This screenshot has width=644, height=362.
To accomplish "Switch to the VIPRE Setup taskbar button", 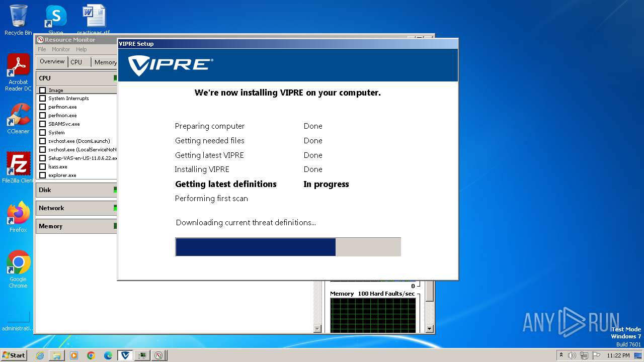I will point(125,355).
